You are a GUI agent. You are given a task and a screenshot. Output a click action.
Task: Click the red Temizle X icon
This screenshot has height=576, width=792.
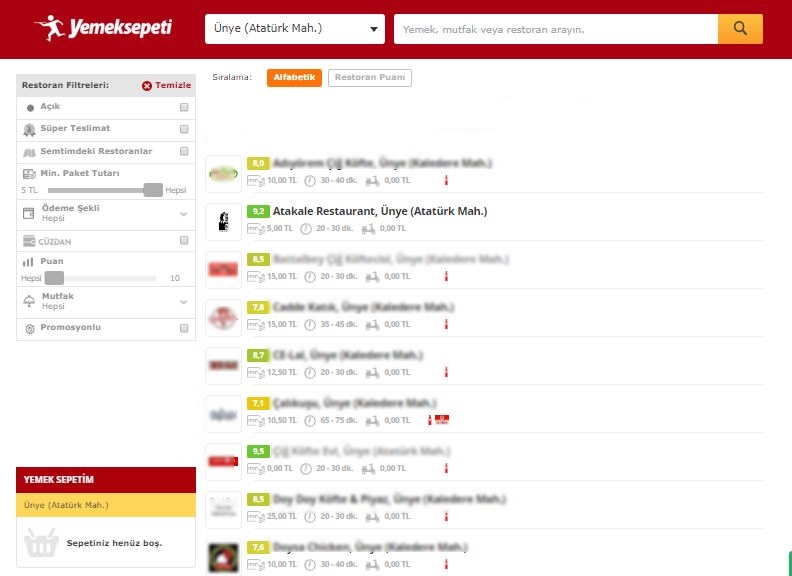coord(147,86)
